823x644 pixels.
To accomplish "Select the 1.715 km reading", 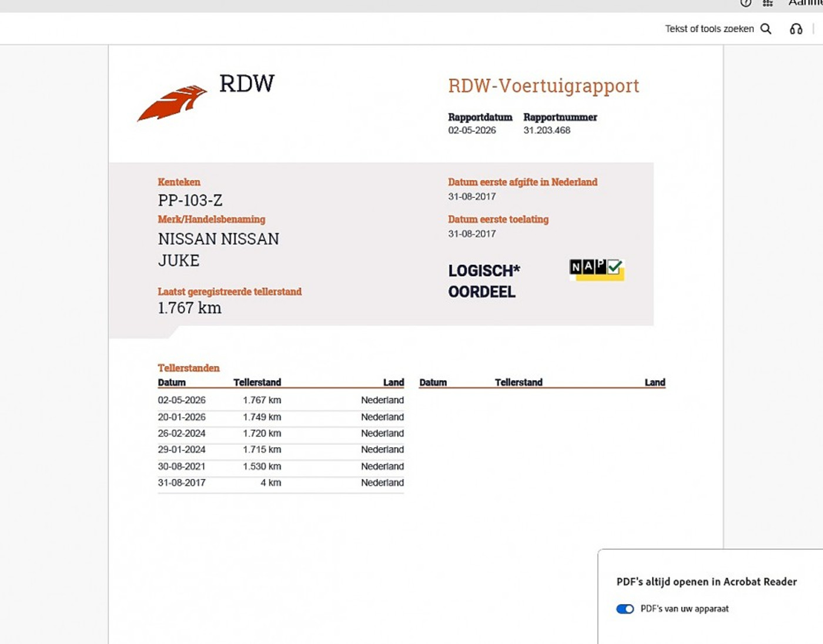I will pyautogui.click(x=262, y=450).
